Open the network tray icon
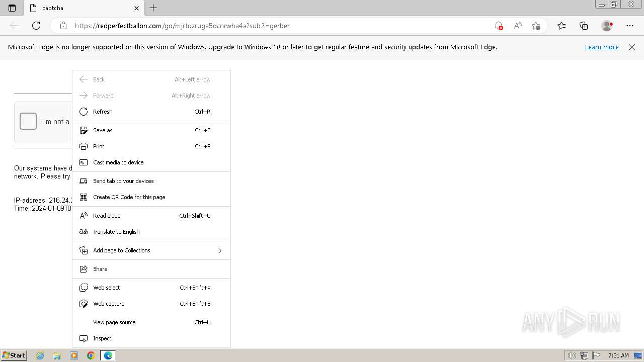Screen dimensions: 644x362 (584, 355)
